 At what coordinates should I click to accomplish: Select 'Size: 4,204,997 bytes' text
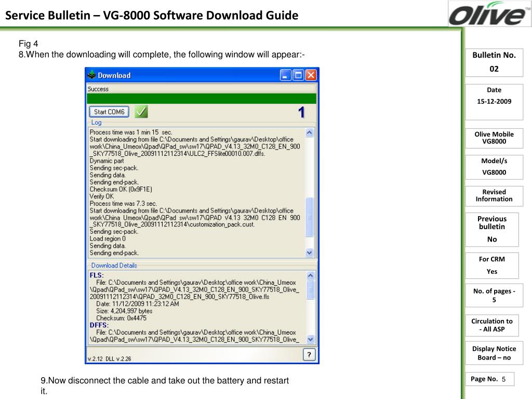pos(124,311)
